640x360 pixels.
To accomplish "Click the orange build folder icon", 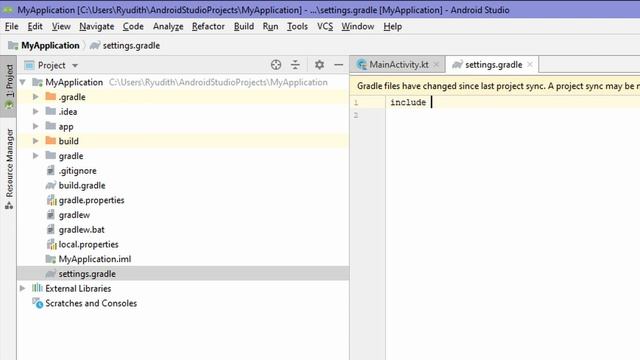I will point(51,141).
